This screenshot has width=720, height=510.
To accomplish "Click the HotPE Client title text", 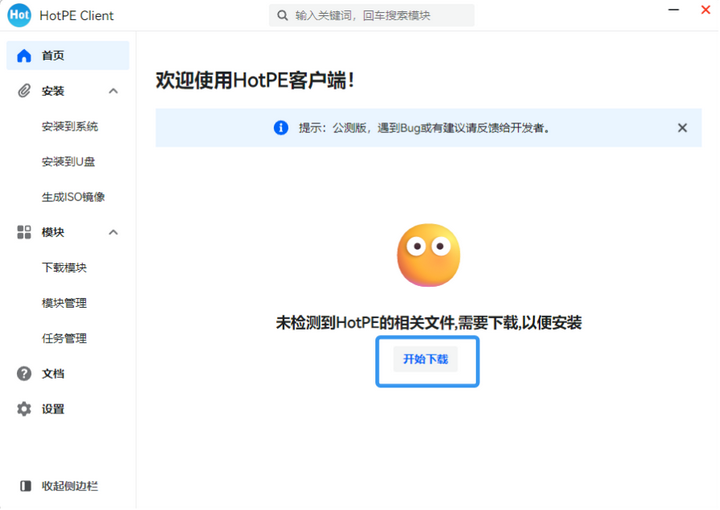I will click(76, 16).
